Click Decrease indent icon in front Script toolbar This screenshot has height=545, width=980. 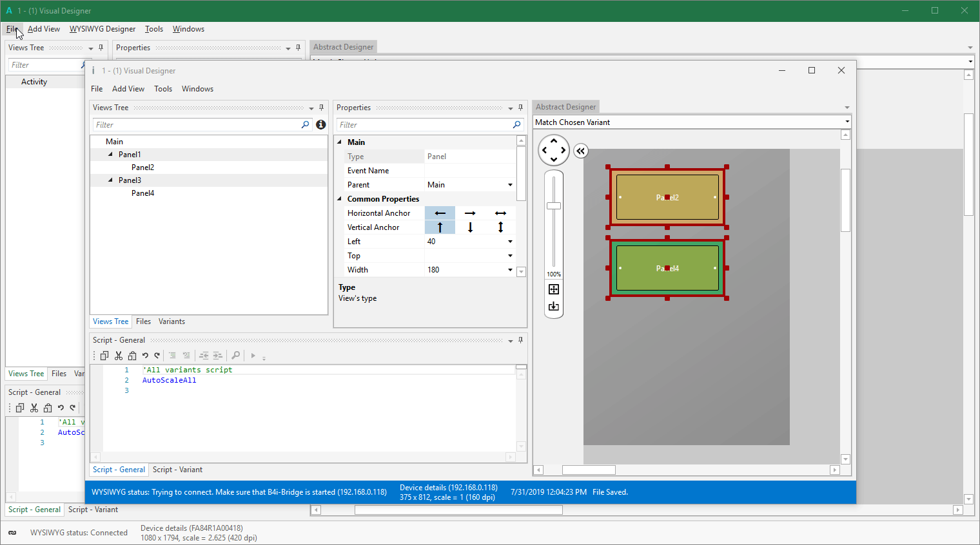[204, 356]
